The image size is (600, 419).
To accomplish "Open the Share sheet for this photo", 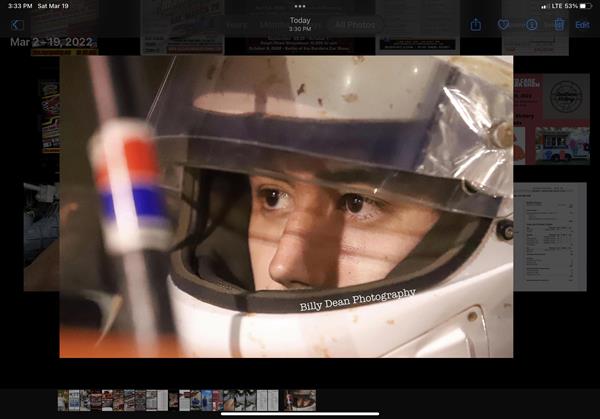I will pyautogui.click(x=476, y=25).
